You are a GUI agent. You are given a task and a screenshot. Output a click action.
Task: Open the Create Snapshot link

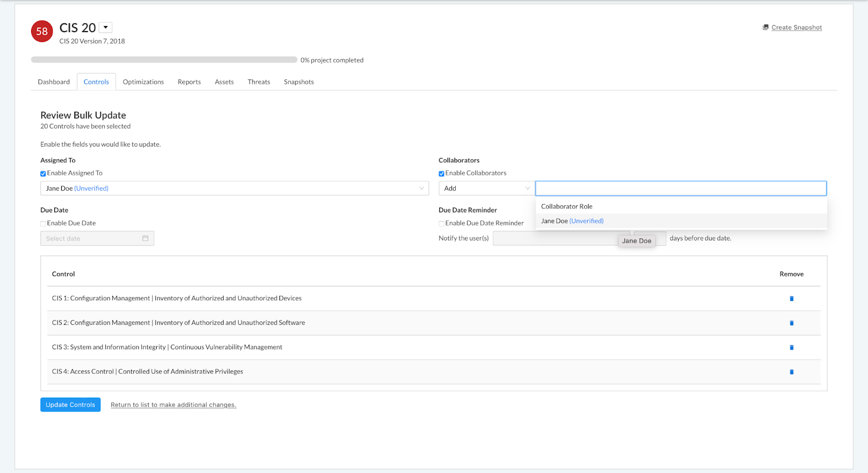(796, 28)
